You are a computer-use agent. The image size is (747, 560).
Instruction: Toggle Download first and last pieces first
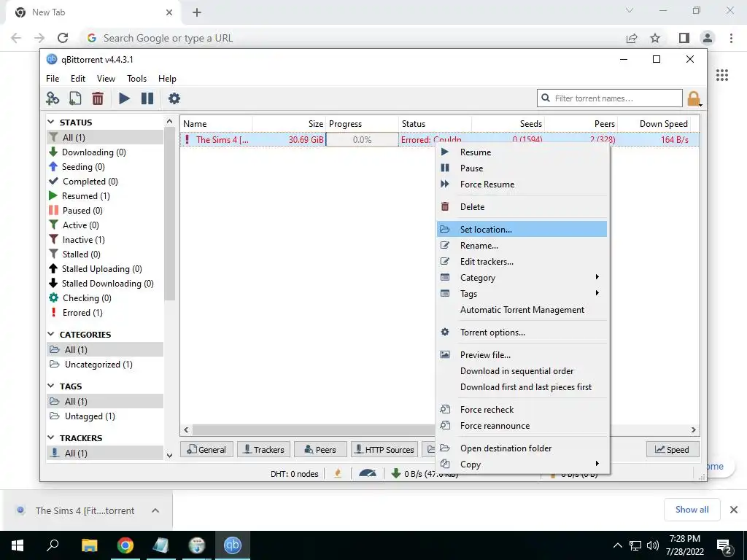[x=522, y=387]
